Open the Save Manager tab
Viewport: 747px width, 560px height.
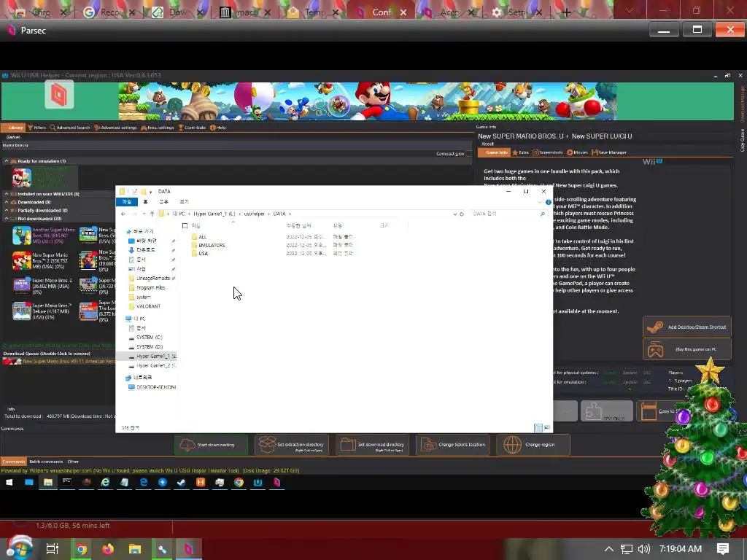click(x=609, y=152)
